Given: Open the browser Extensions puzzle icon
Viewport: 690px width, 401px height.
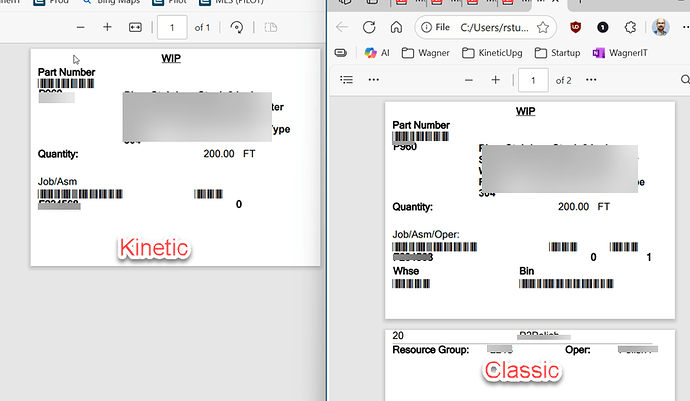Looking at the screenshot, I should 630,27.
